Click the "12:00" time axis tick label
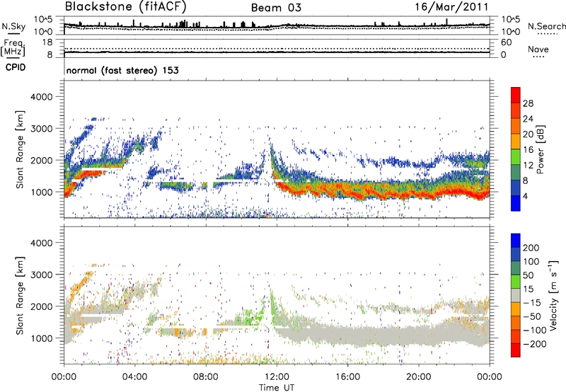This screenshot has height=392, width=566. pyautogui.click(x=277, y=377)
